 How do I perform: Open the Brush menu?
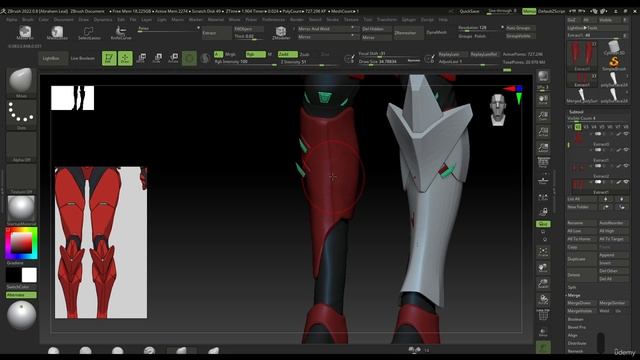coord(28,19)
